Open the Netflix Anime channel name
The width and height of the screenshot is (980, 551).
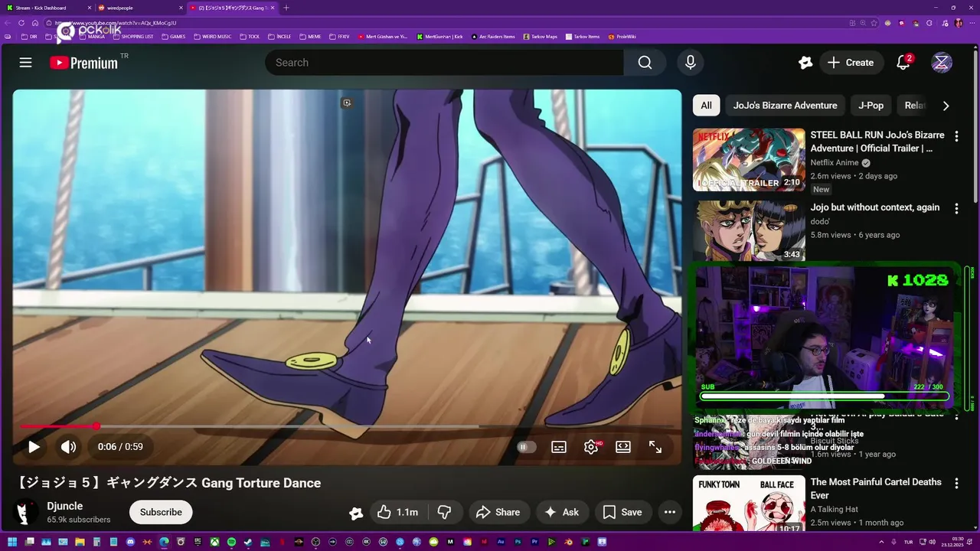(x=835, y=163)
